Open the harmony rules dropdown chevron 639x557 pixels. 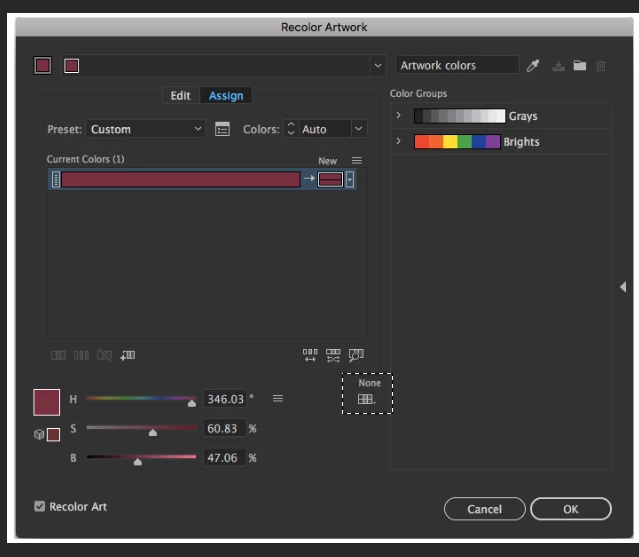tap(378, 66)
